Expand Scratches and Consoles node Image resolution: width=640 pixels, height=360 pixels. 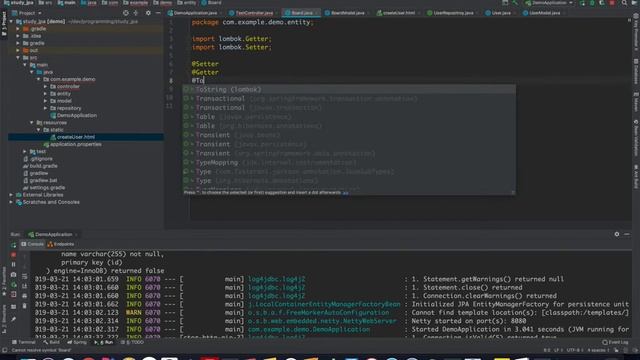click(x=11, y=202)
